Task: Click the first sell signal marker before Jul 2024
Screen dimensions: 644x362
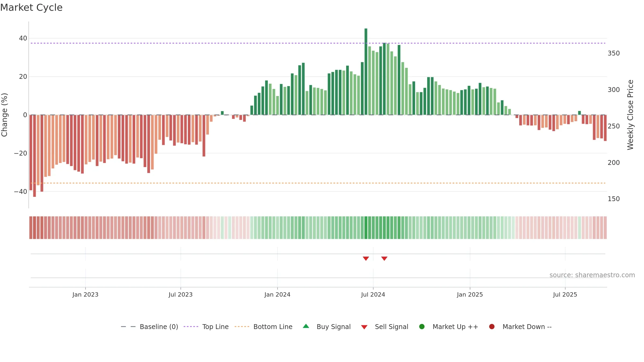Action: click(x=366, y=258)
